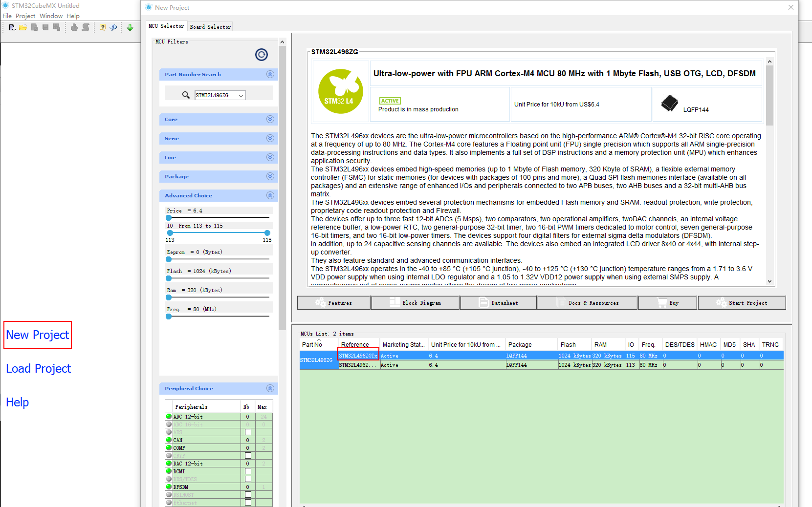Click the New Project toolbar icon
812x507 pixels.
click(x=12, y=28)
